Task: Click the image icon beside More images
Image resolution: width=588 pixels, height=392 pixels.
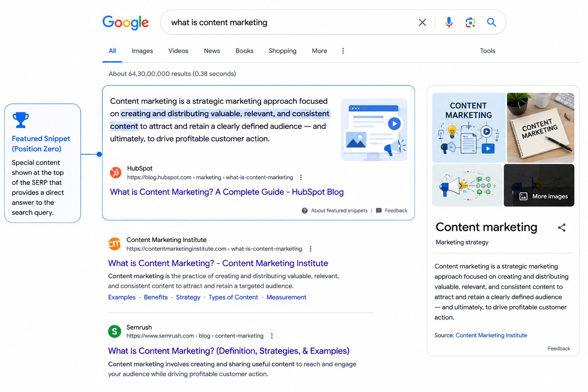Action: pos(523,196)
